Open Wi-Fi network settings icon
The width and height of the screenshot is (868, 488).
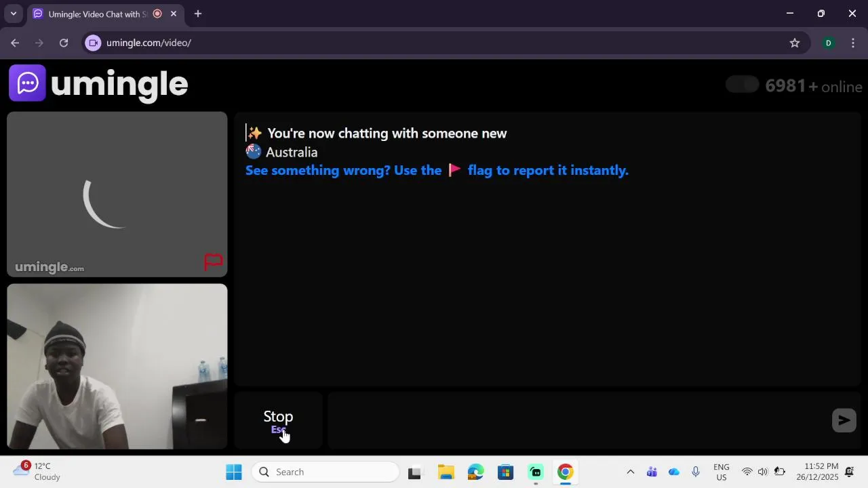pyautogui.click(x=747, y=472)
